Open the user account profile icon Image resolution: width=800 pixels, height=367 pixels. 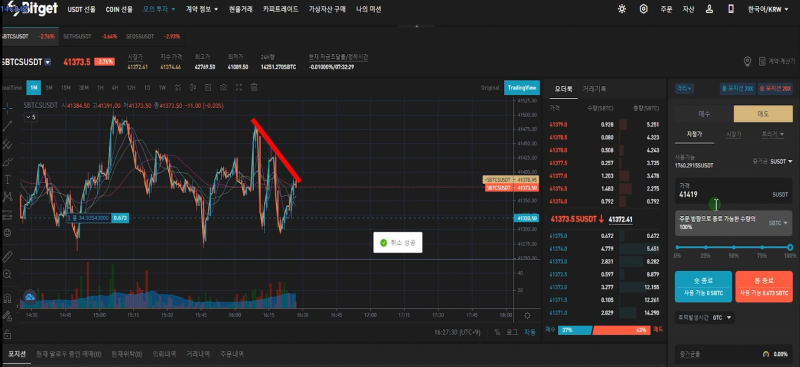tap(709, 9)
